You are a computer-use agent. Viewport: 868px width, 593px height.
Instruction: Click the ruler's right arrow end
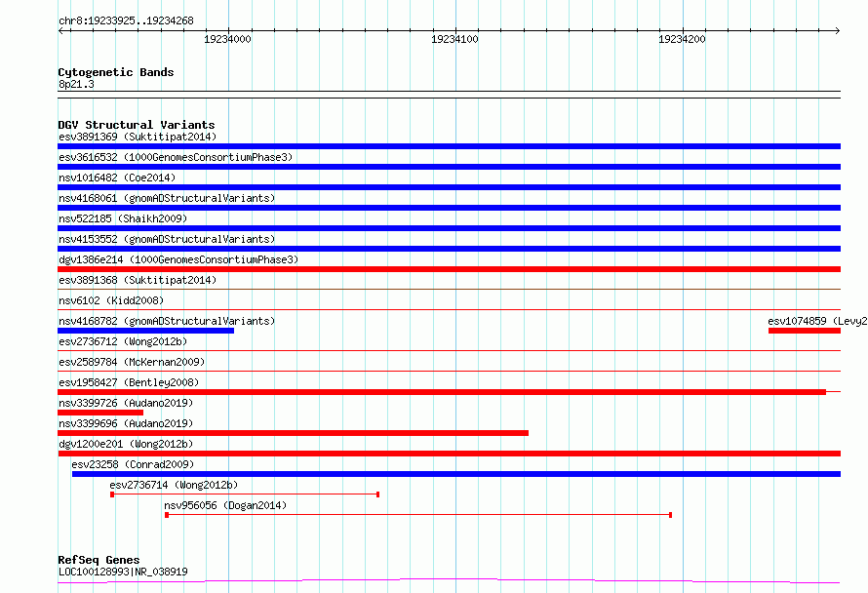click(838, 30)
